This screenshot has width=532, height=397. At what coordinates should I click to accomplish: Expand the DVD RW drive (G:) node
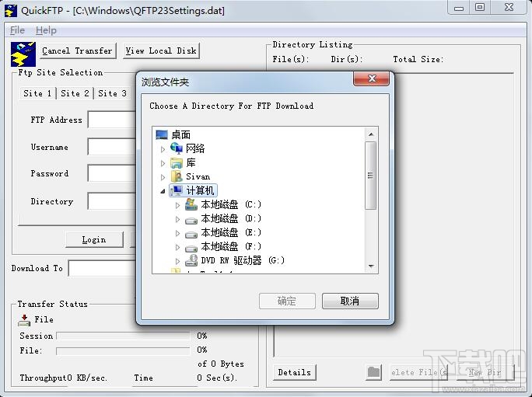coord(177,261)
